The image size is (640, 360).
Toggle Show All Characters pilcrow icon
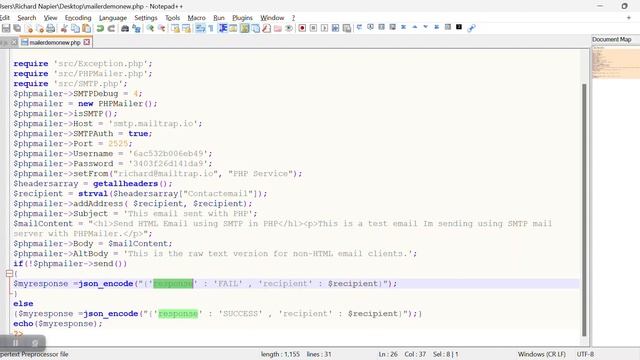click(x=211, y=28)
